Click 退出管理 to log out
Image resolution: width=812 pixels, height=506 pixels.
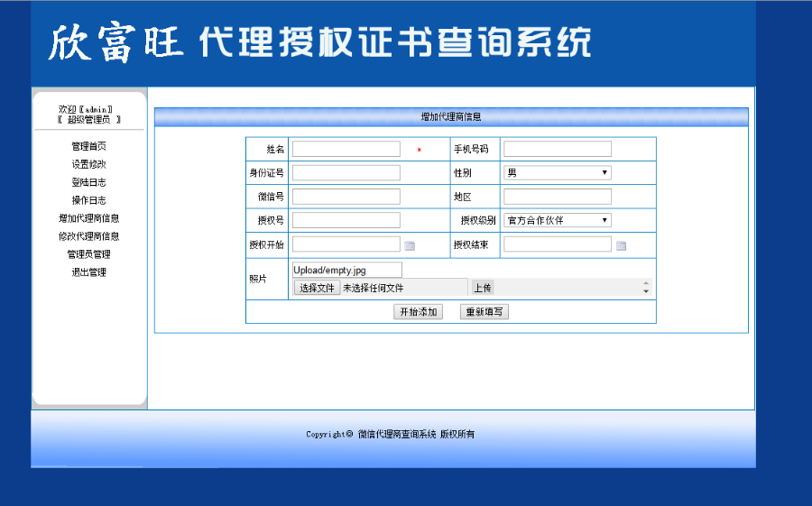(x=88, y=272)
